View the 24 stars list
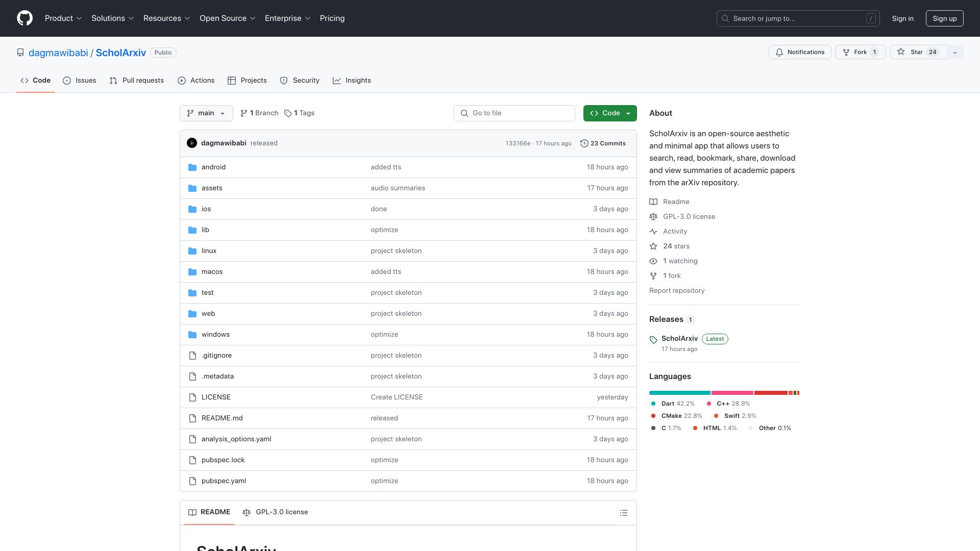The width and height of the screenshot is (980, 551). click(676, 246)
